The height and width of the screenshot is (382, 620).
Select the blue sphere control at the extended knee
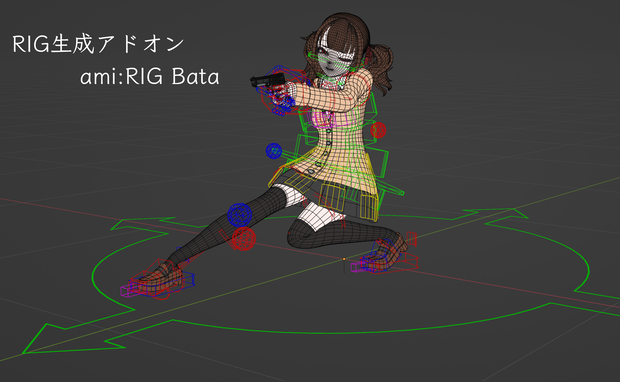coord(240,215)
